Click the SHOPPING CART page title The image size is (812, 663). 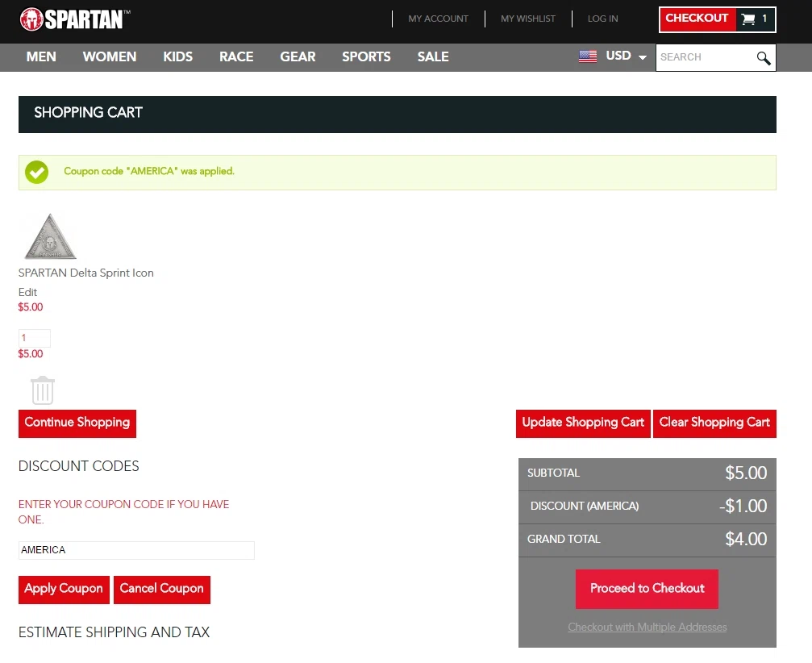click(88, 112)
